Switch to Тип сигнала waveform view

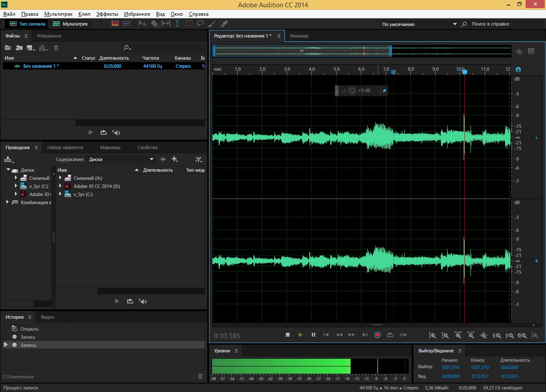tap(27, 24)
